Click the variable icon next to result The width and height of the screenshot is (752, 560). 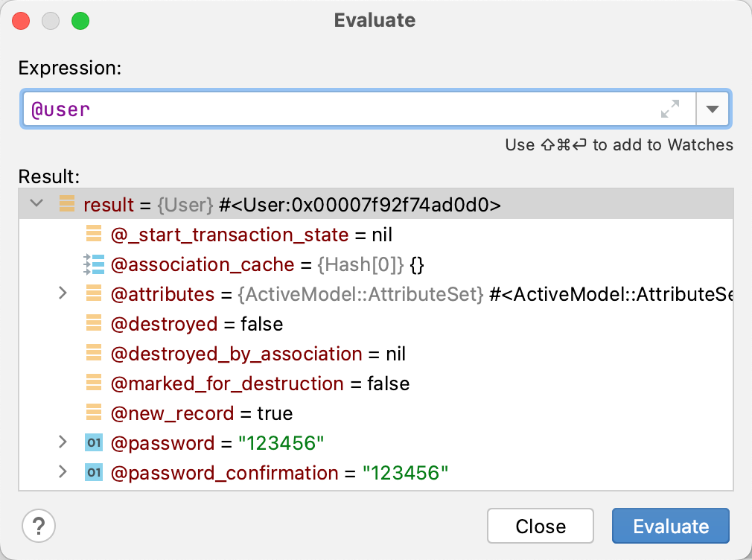coord(66,204)
